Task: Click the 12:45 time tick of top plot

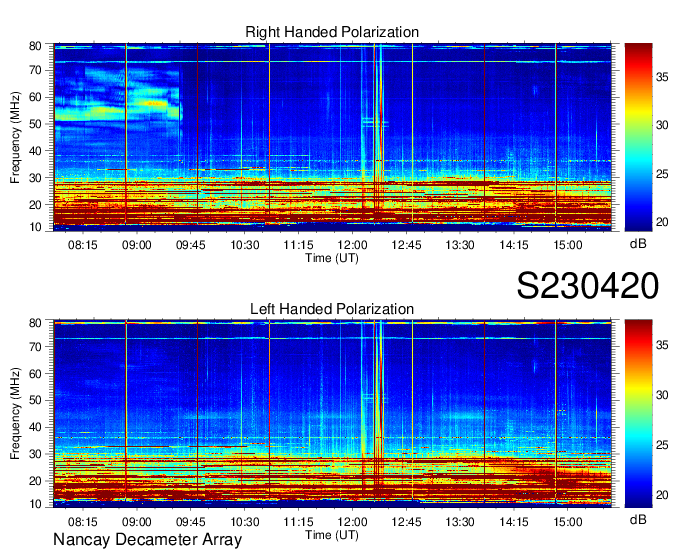Action: pos(406,245)
